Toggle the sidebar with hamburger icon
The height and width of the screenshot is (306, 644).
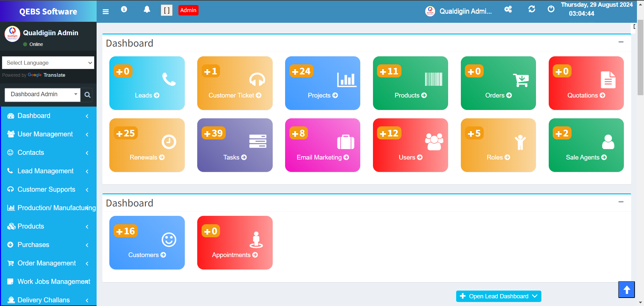tap(106, 12)
